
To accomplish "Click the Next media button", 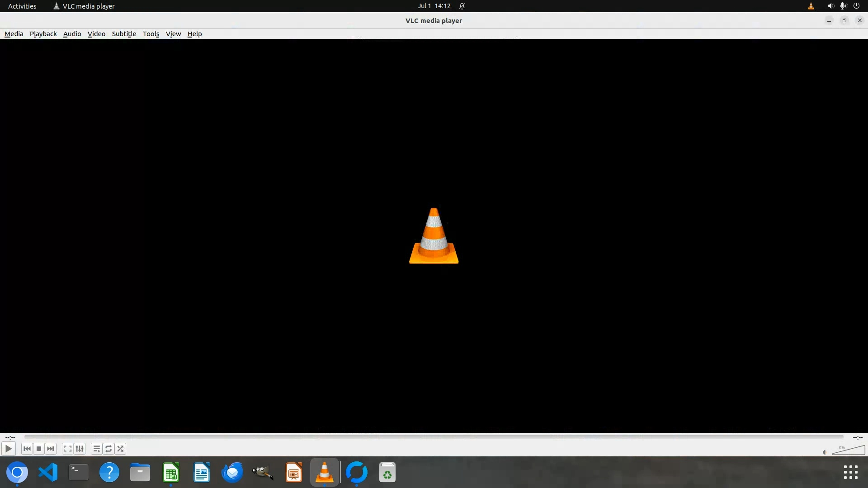I will point(51,449).
